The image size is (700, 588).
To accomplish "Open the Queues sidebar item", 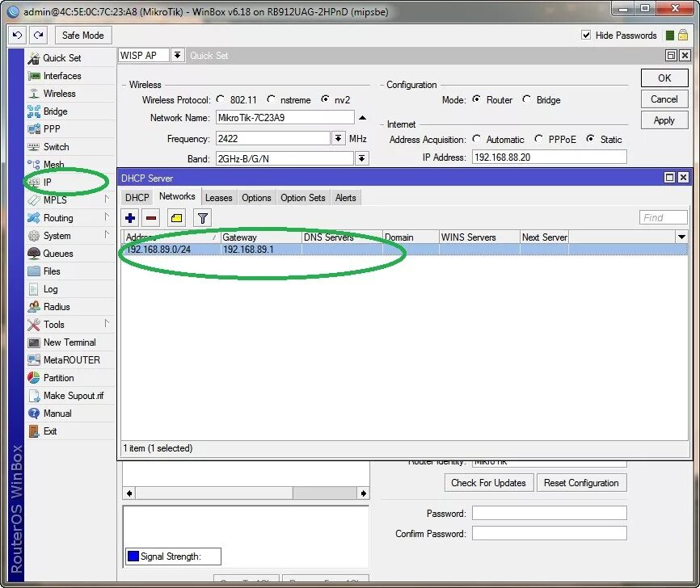I will click(70, 254).
